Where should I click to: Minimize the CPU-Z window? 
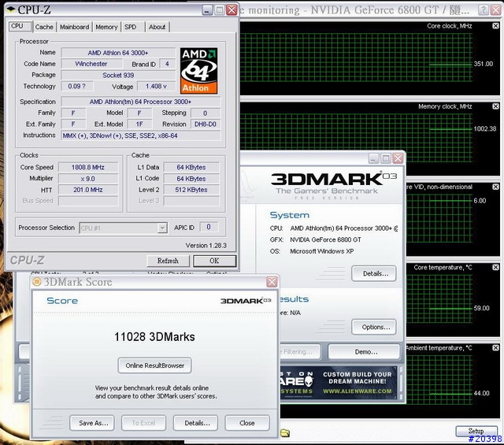(x=207, y=10)
